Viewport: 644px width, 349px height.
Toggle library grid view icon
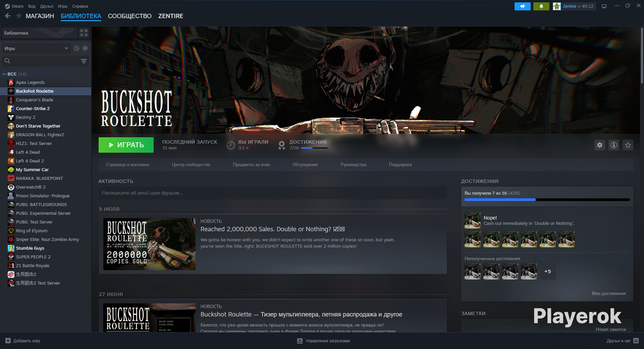pyautogui.click(x=84, y=33)
